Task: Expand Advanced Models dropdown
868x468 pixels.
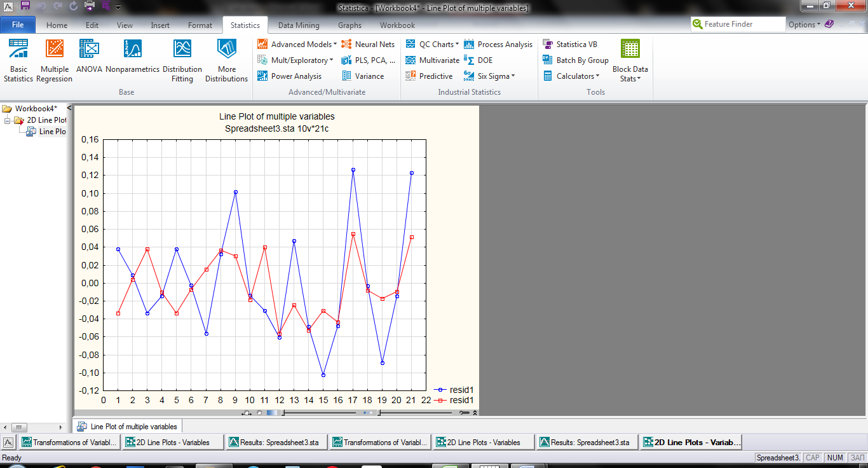Action: click(x=297, y=45)
